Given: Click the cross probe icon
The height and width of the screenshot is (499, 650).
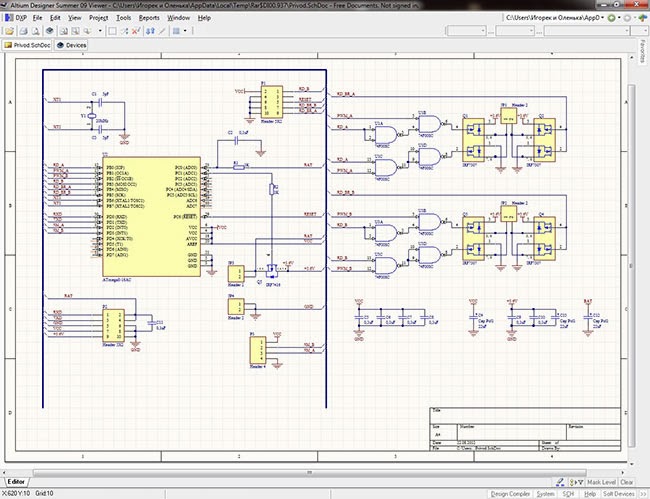Looking at the screenshot, I should (x=162, y=31).
